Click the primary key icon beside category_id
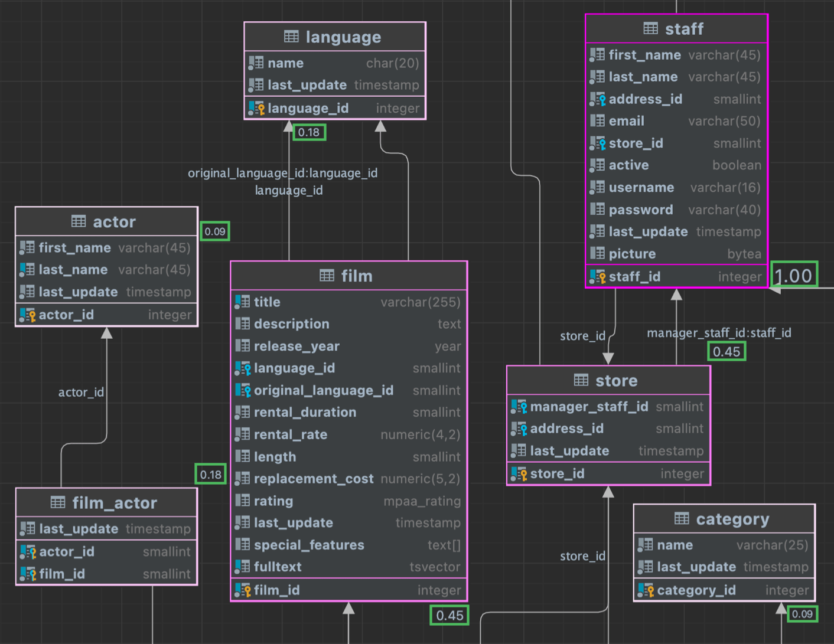The width and height of the screenshot is (834, 644). (x=646, y=590)
